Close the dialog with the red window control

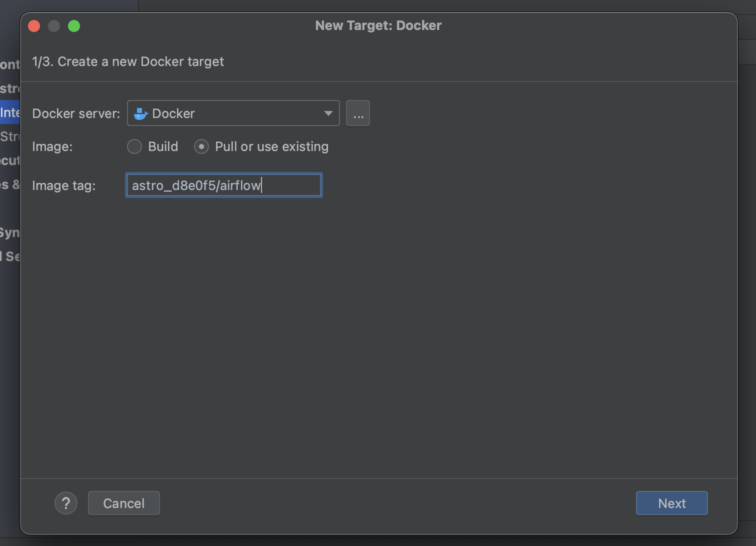point(34,25)
